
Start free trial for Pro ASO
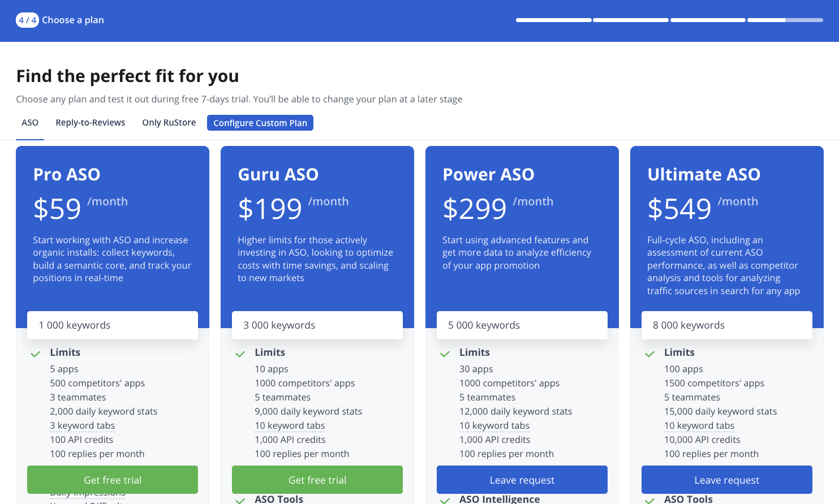tap(113, 480)
